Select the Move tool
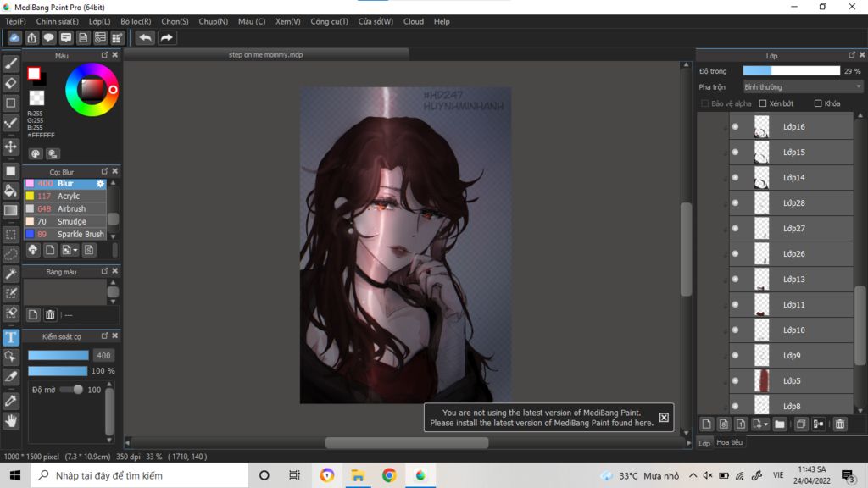The width and height of the screenshot is (868, 488). point(10,147)
